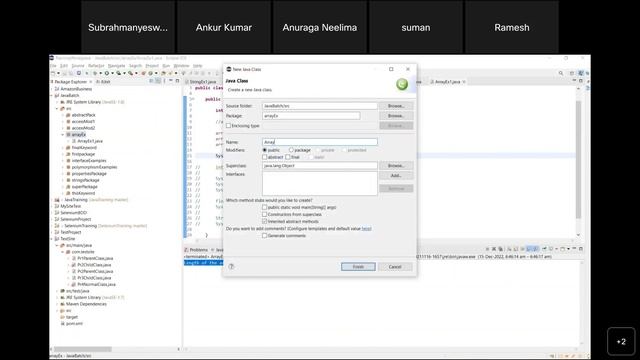
Task: Show the +2 additional participants
Action: point(621,342)
